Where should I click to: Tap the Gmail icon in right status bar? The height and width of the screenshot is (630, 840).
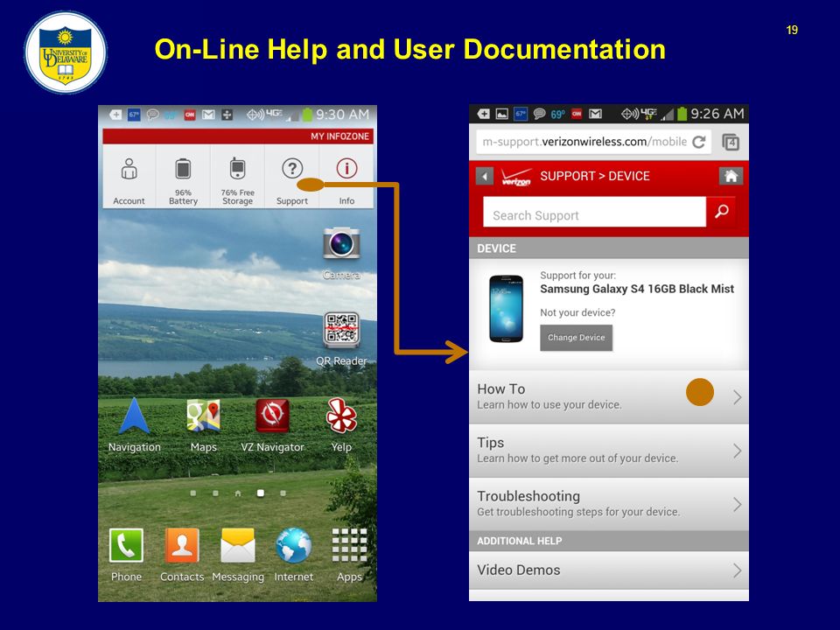[x=595, y=114]
